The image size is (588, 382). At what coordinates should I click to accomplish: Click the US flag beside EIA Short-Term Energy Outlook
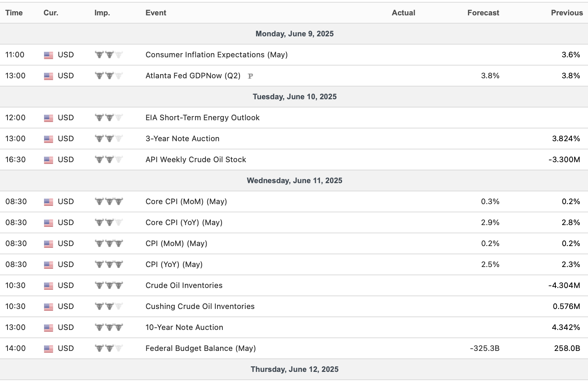point(48,118)
